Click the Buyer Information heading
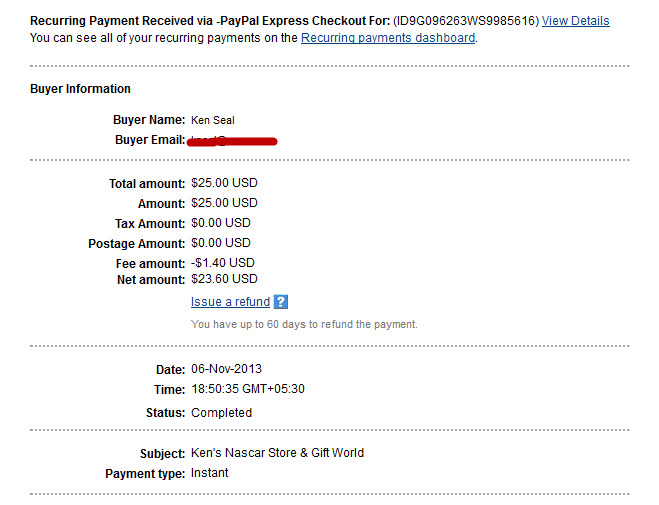The width and height of the screenshot is (659, 505). [x=80, y=89]
